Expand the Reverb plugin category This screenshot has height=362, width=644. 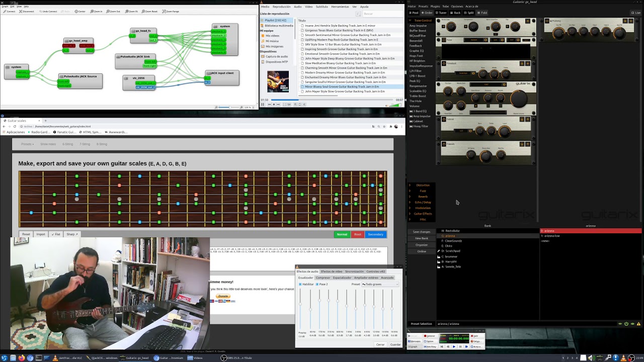click(423, 197)
